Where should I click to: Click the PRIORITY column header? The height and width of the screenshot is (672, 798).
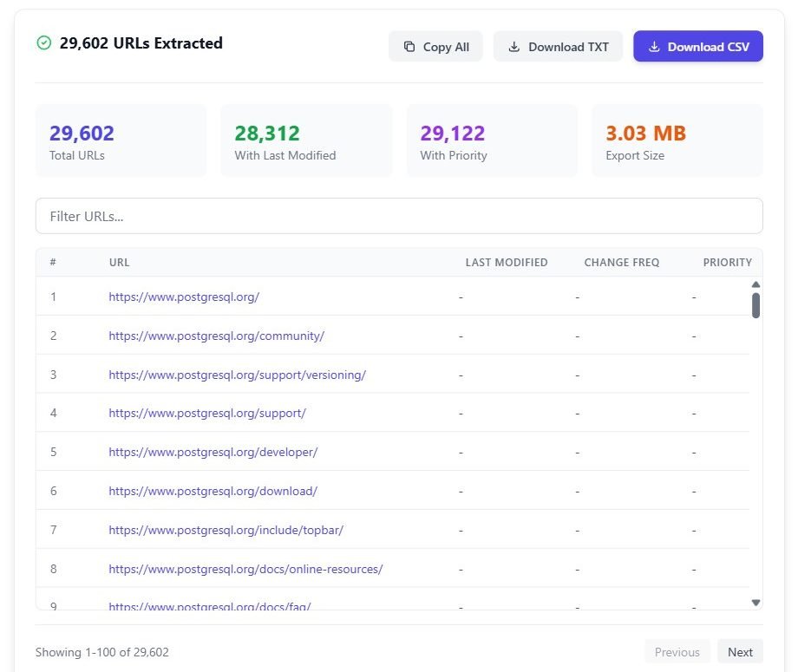(727, 263)
